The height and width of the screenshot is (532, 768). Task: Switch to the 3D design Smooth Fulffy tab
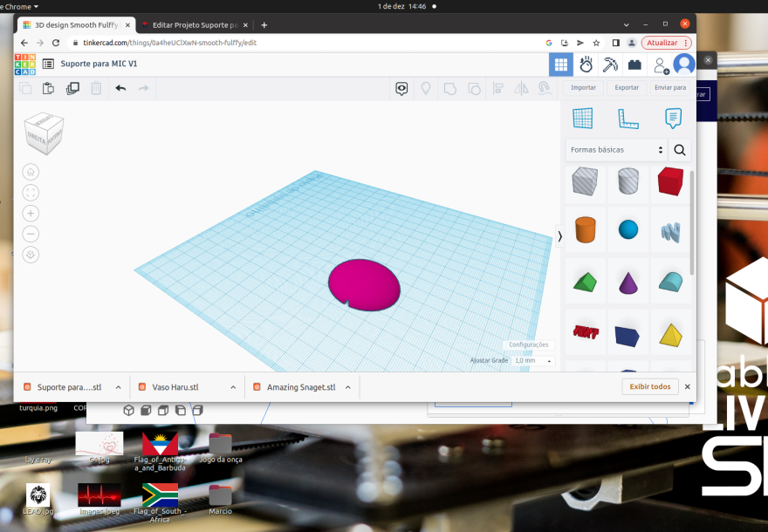click(77, 25)
